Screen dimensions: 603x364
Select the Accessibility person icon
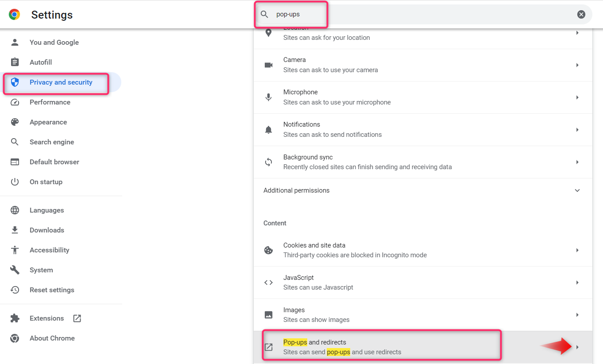click(15, 250)
